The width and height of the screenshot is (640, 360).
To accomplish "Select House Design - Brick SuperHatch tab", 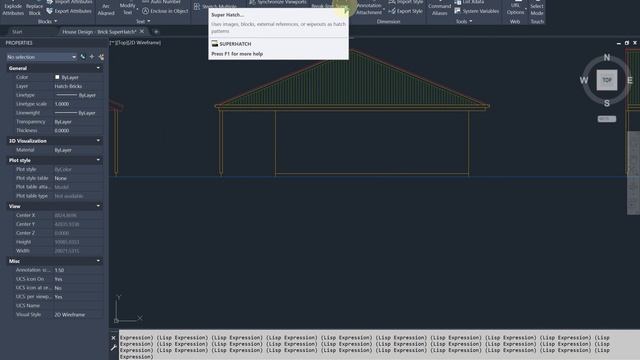I will tap(99, 31).
